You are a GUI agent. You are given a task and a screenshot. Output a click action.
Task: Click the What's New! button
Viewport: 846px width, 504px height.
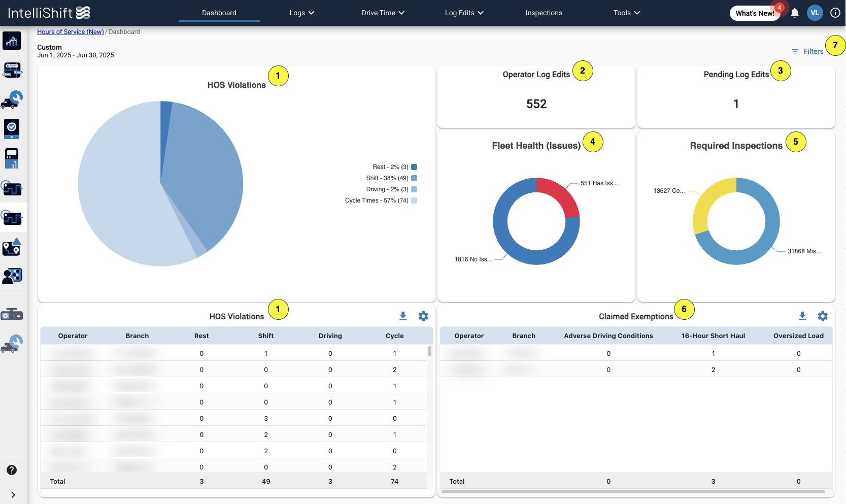pos(755,13)
